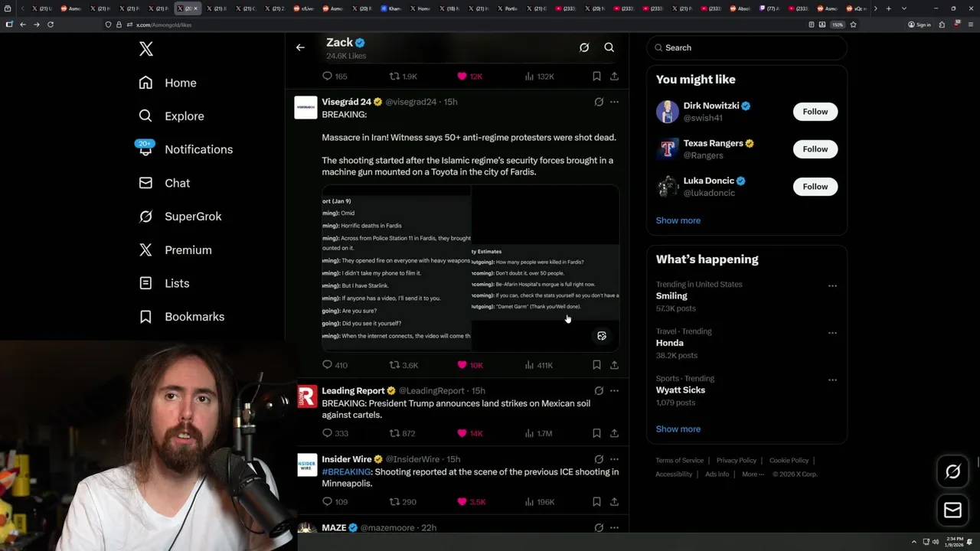Click search icon in profile header

(609, 47)
